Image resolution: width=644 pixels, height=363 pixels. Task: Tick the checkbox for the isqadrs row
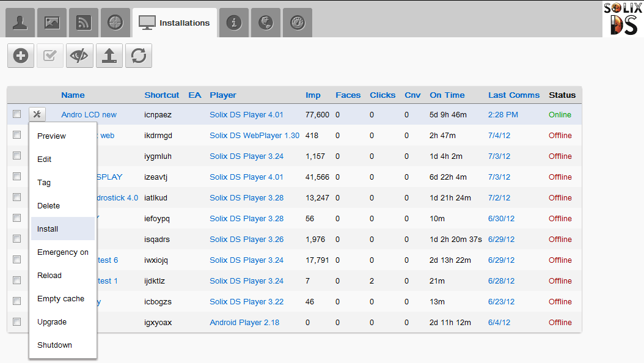point(17,238)
